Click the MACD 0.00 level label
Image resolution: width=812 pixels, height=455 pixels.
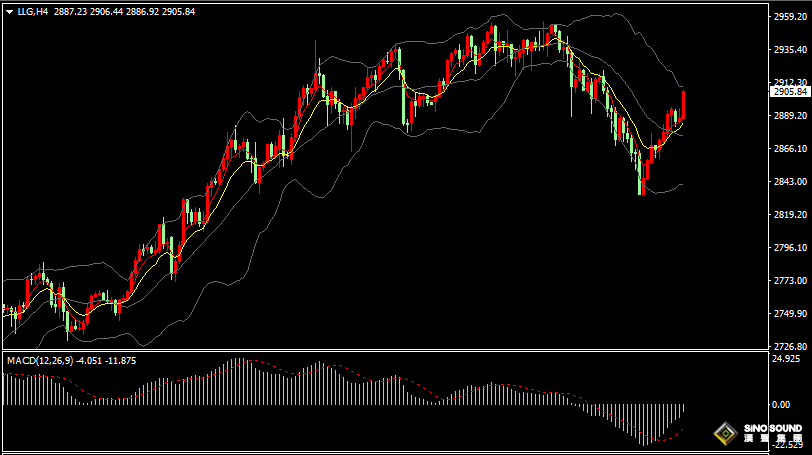click(781, 404)
